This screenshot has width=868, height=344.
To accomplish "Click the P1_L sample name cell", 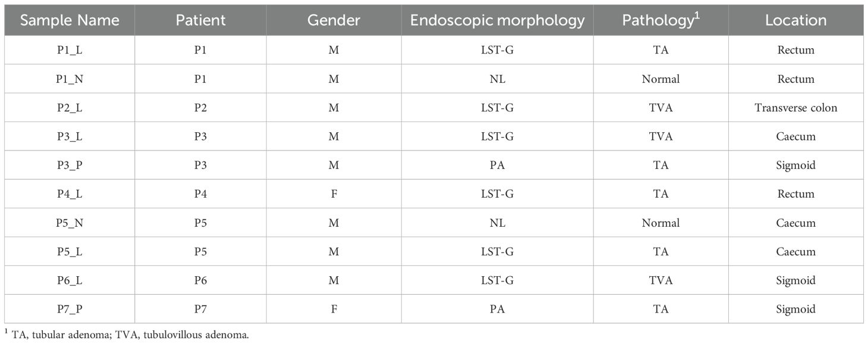I will [70, 50].
